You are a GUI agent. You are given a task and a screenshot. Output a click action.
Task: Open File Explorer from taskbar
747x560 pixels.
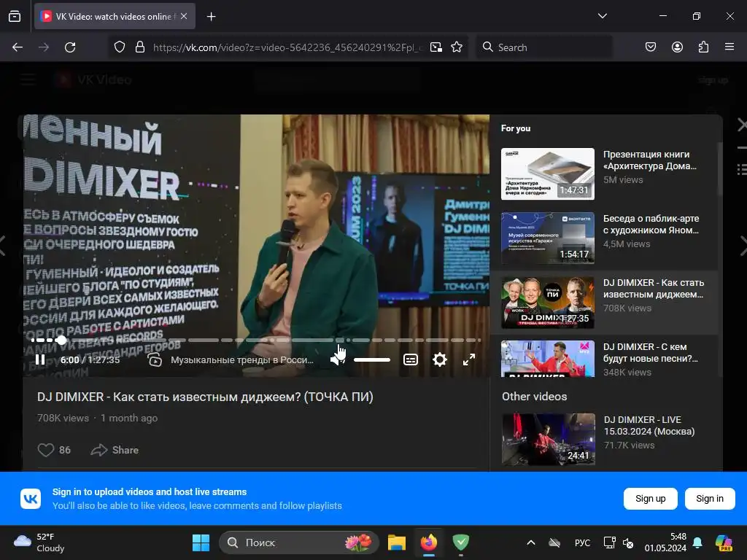pyautogui.click(x=396, y=542)
